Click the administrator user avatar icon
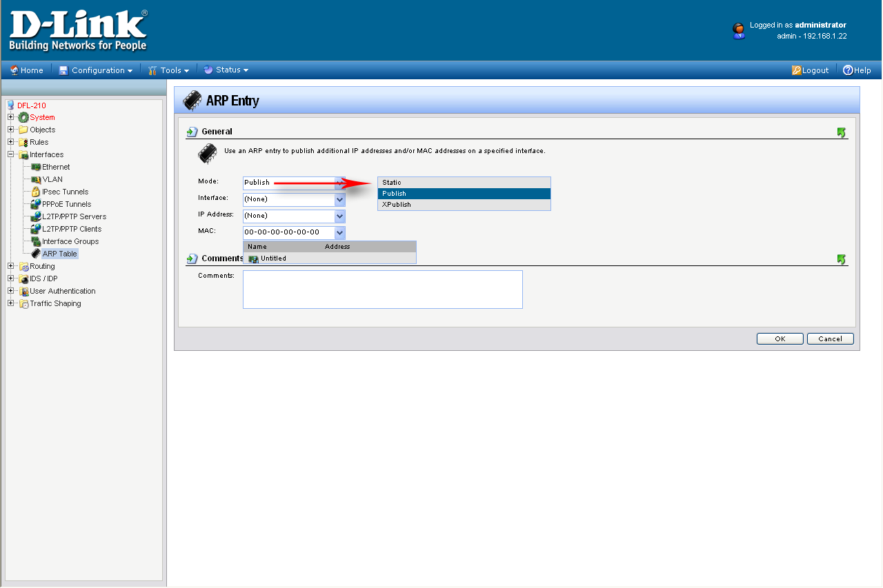 [x=738, y=30]
